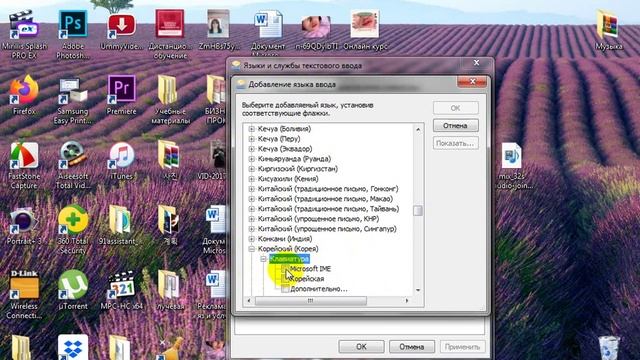
Task: Open the 91assistant desktop icon
Action: (x=121, y=220)
